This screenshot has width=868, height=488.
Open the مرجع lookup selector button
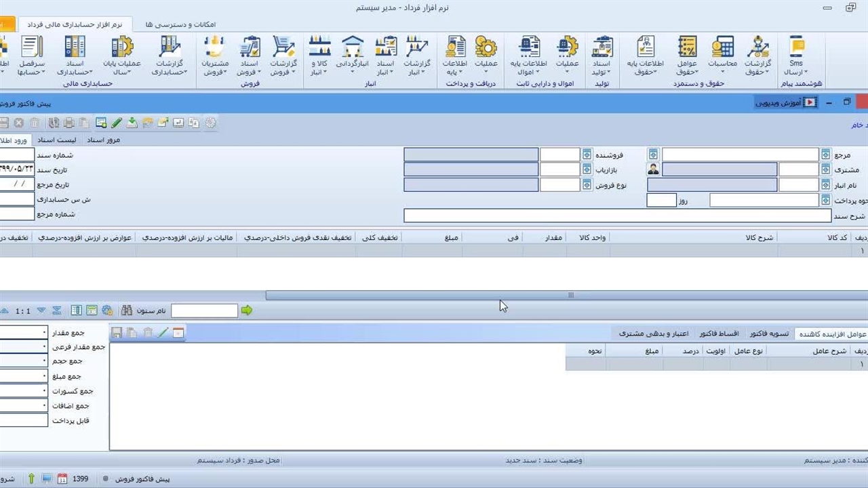tap(825, 155)
